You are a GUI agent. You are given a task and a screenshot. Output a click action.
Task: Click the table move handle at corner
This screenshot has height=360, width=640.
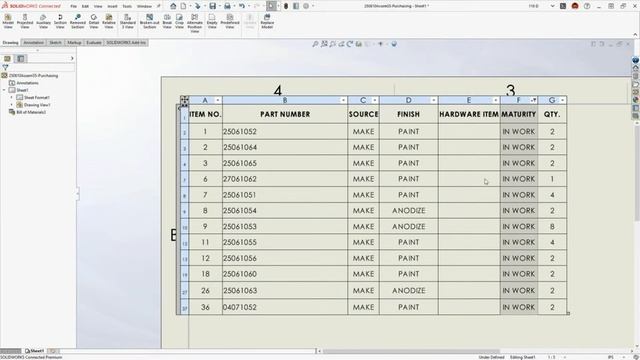pyautogui.click(x=184, y=100)
